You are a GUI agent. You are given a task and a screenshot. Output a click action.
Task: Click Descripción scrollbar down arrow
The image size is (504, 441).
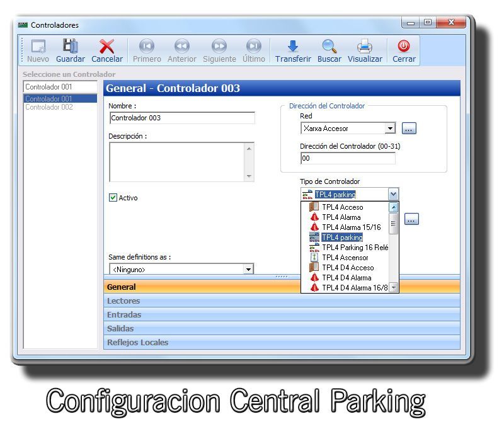[x=249, y=176]
